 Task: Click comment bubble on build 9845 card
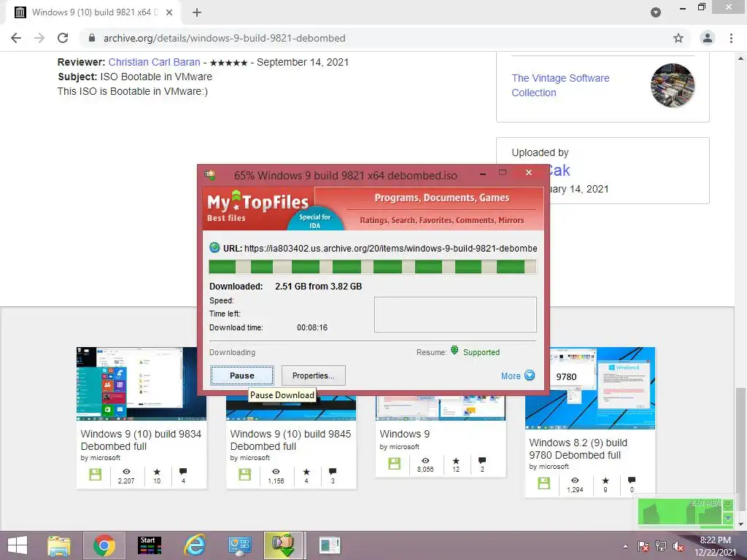point(333,472)
